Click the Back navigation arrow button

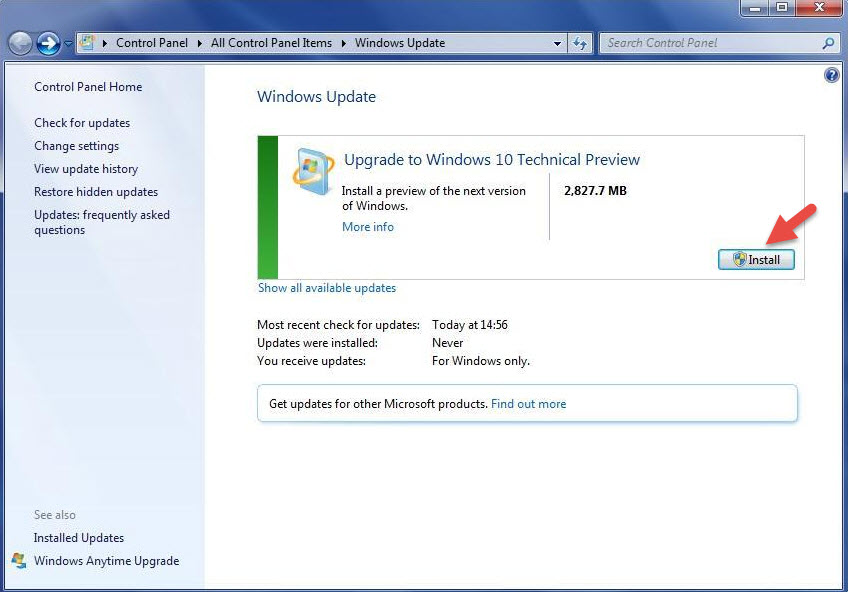[x=20, y=43]
